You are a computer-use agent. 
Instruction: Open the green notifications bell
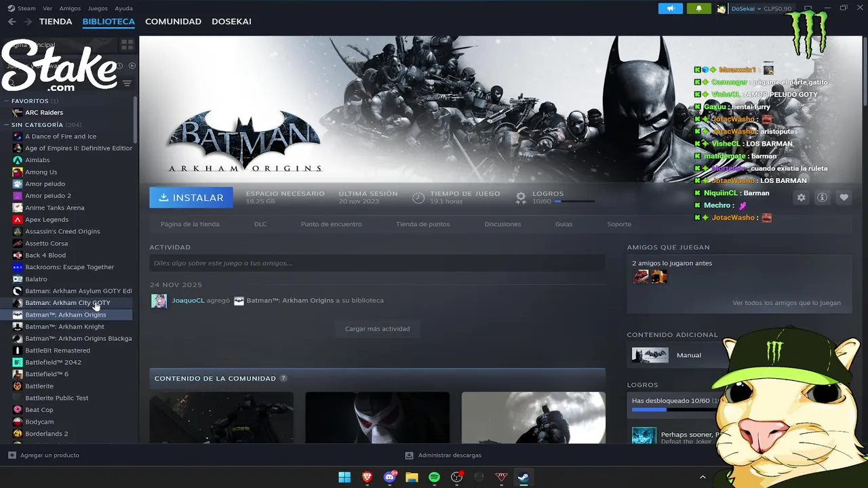(x=699, y=9)
